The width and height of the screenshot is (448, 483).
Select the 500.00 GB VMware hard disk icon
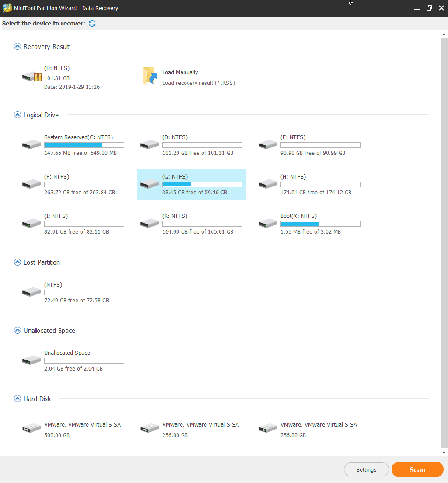tap(31, 428)
